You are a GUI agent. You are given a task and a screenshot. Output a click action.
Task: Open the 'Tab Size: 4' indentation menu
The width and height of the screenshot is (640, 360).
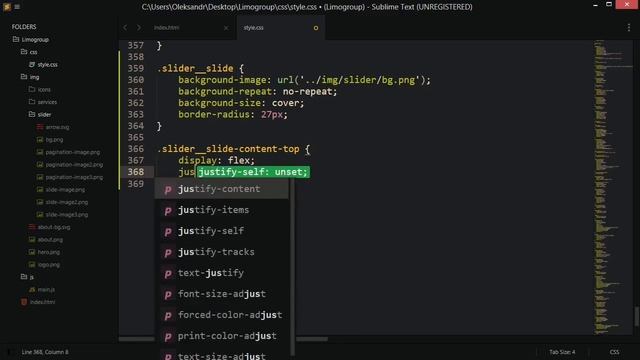[x=562, y=352]
